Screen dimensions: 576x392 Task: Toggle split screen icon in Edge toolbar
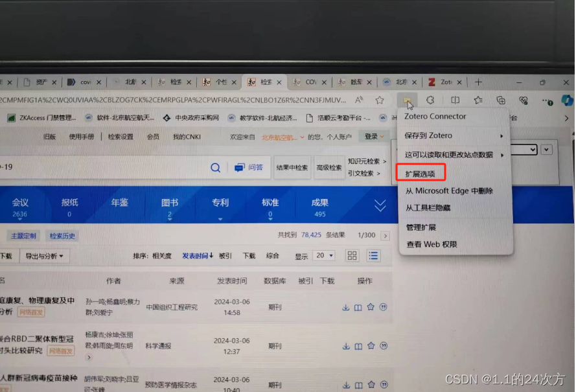455,100
